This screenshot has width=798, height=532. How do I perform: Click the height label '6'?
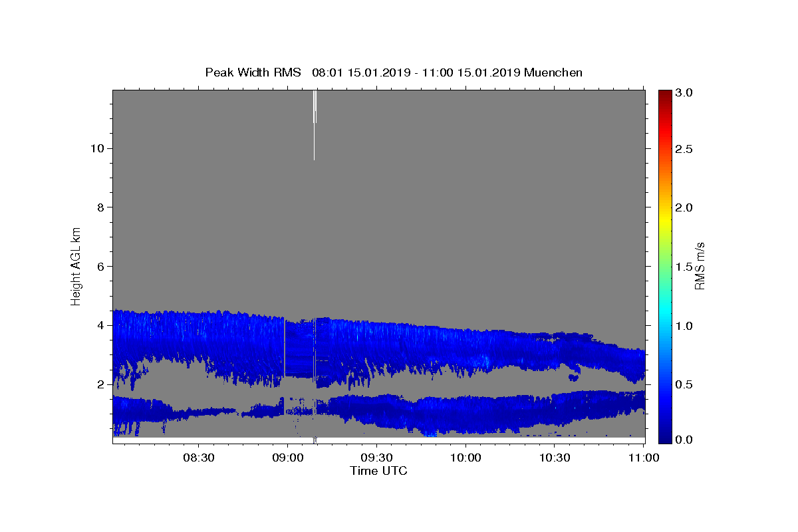[100, 266]
